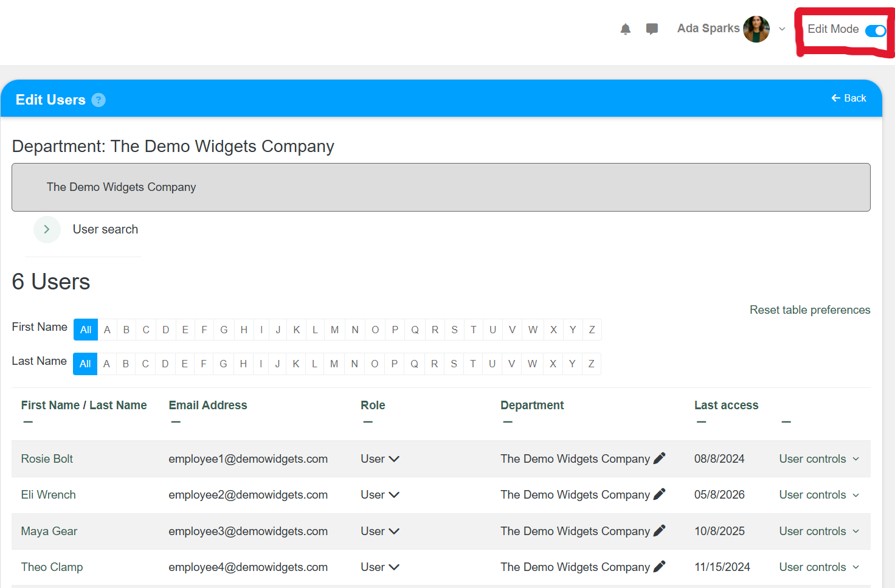Edit department pencil icon for Rosie Bolt
Screen dimensions: 895x588
coord(660,458)
